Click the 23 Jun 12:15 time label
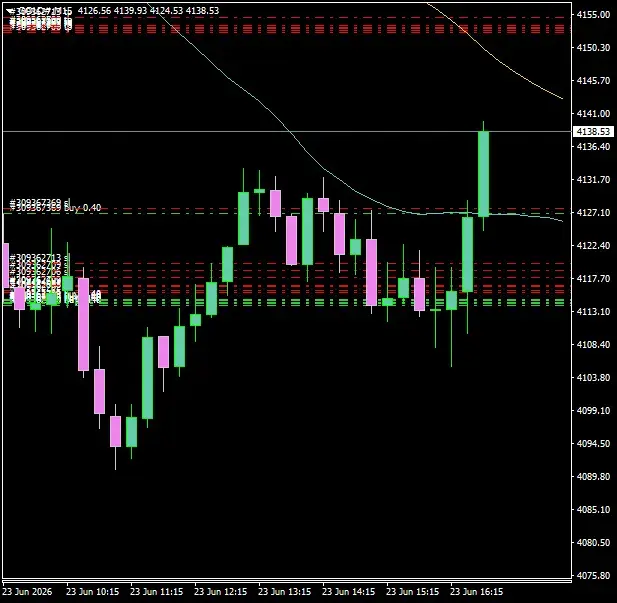The width and height of the screenshot is (617, 603). [221, 592]
